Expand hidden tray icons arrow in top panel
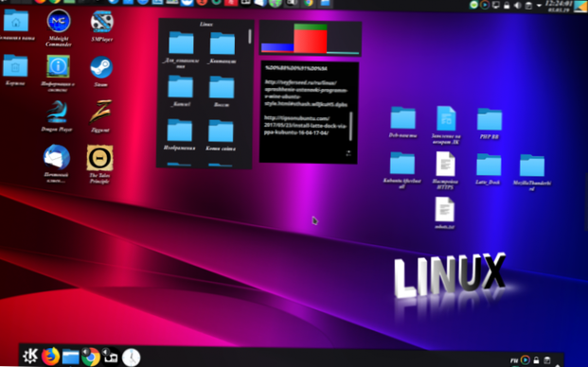This screenshot has width=588, height=367. [539, 6]
